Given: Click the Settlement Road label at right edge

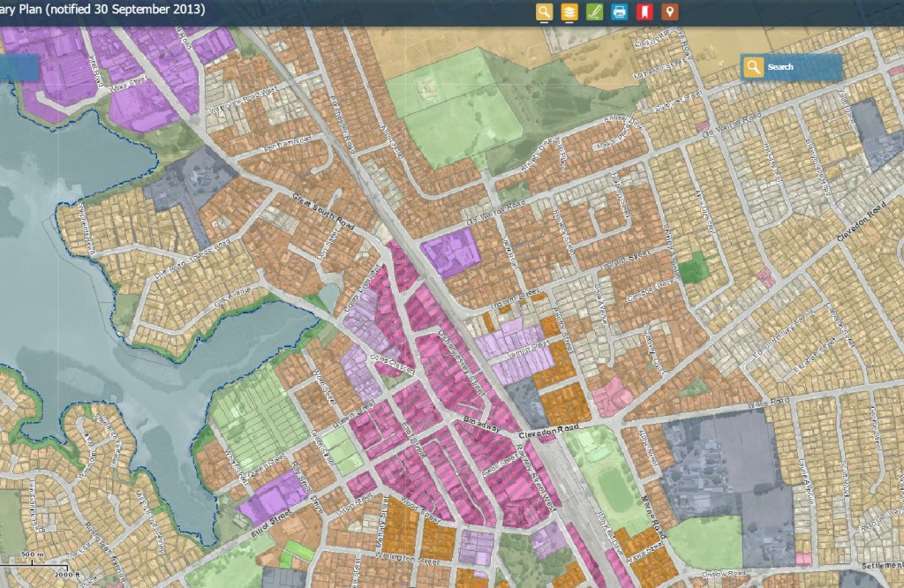Looking at the screenshot, I should [878, 566].
